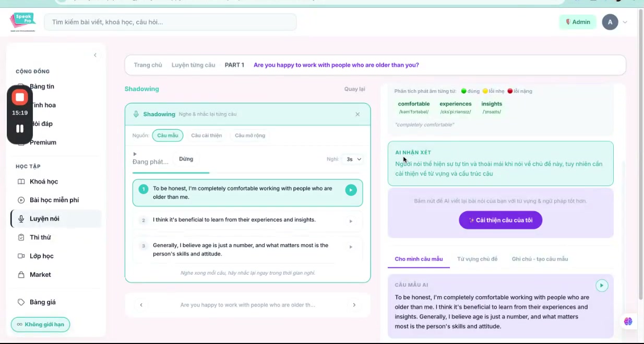Viewport: 644px width, 344px height.
Task: Open the Ghi chú - tạo câu mẫu tab
Action: (540, 259)
